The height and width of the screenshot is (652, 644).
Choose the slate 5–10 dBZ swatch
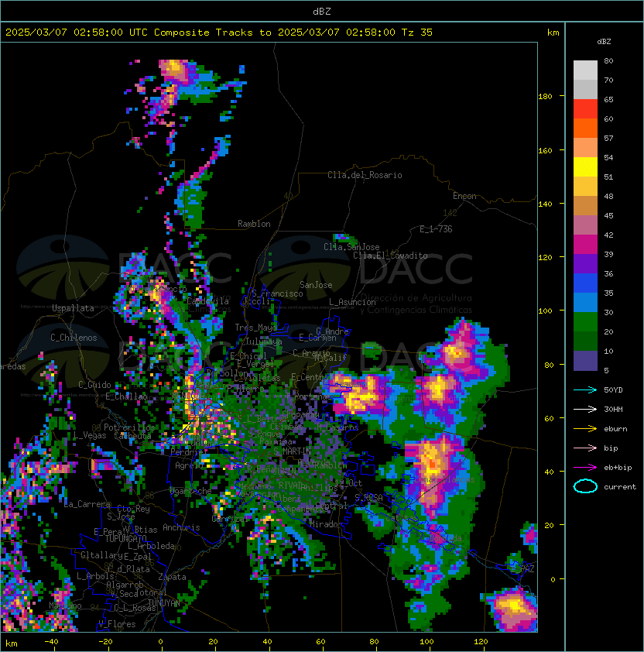(x=585, y=361)
